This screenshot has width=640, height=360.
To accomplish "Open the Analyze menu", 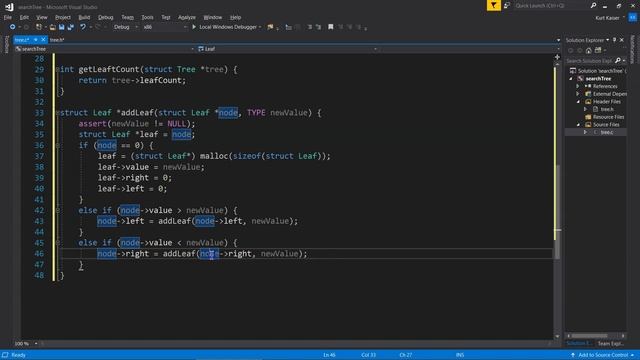I will click(x=187, y=18).
